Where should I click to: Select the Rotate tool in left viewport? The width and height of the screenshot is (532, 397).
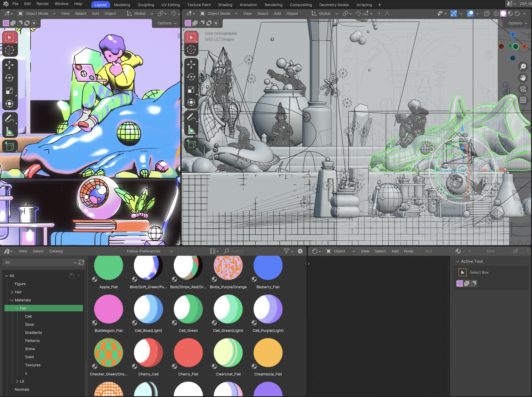point(9,78)
